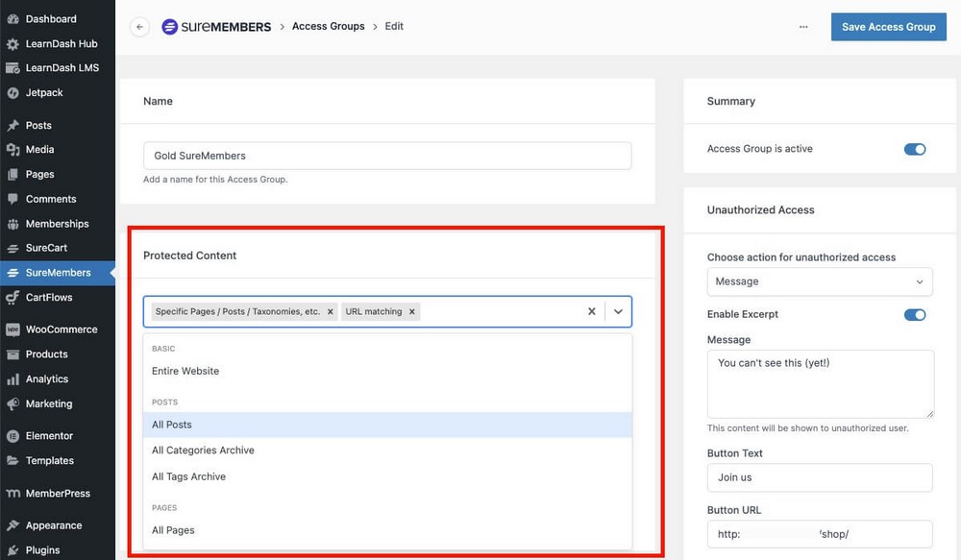Click the Comments bubble icon

point(12,199)
